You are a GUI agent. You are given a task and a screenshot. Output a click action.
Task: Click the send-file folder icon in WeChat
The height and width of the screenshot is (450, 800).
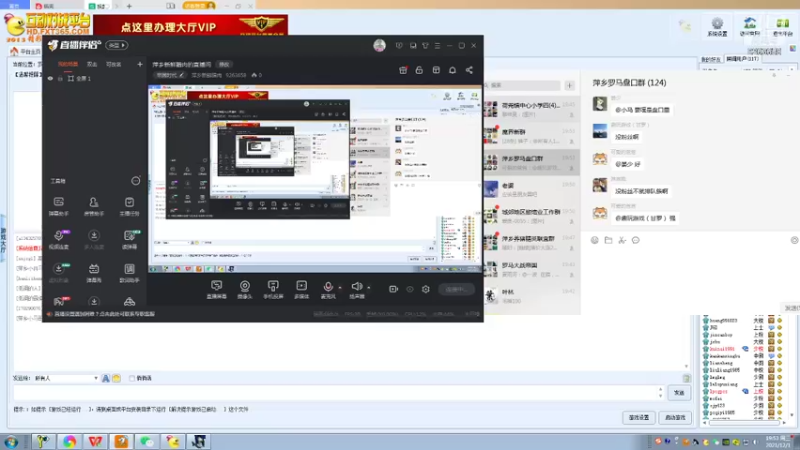click(608, 240)
